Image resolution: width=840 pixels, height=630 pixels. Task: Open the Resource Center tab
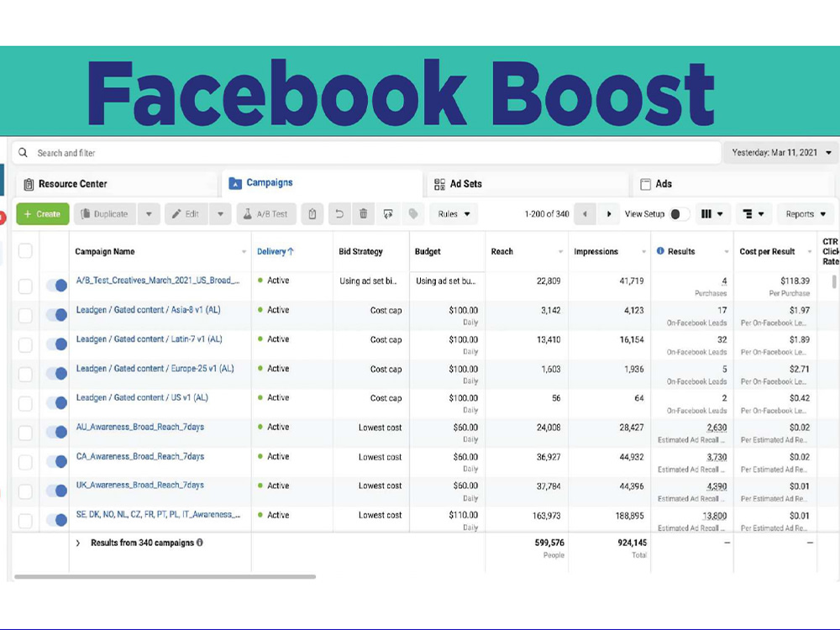click(x=116, y=184)
